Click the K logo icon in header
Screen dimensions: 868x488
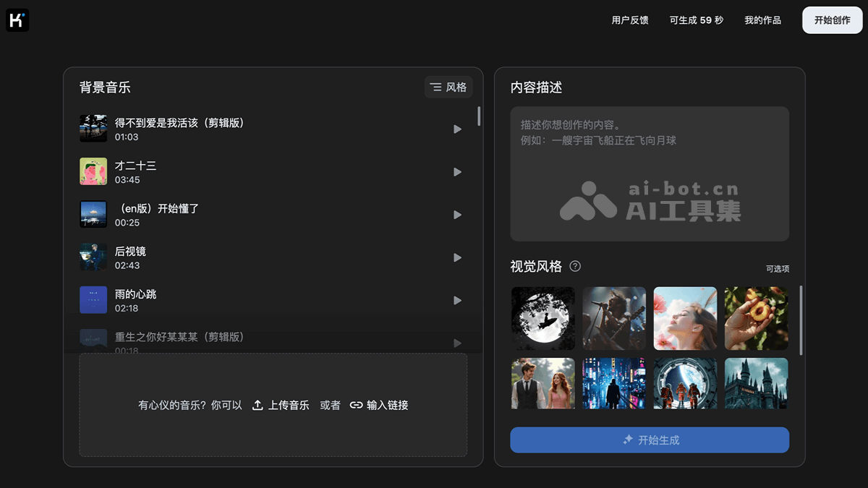(x=17, y=20)
